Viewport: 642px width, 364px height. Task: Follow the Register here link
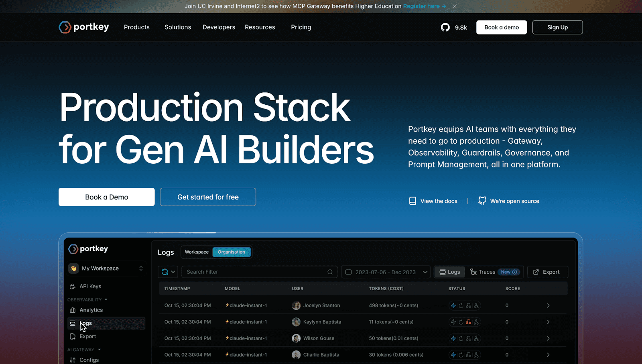(425, 6)
